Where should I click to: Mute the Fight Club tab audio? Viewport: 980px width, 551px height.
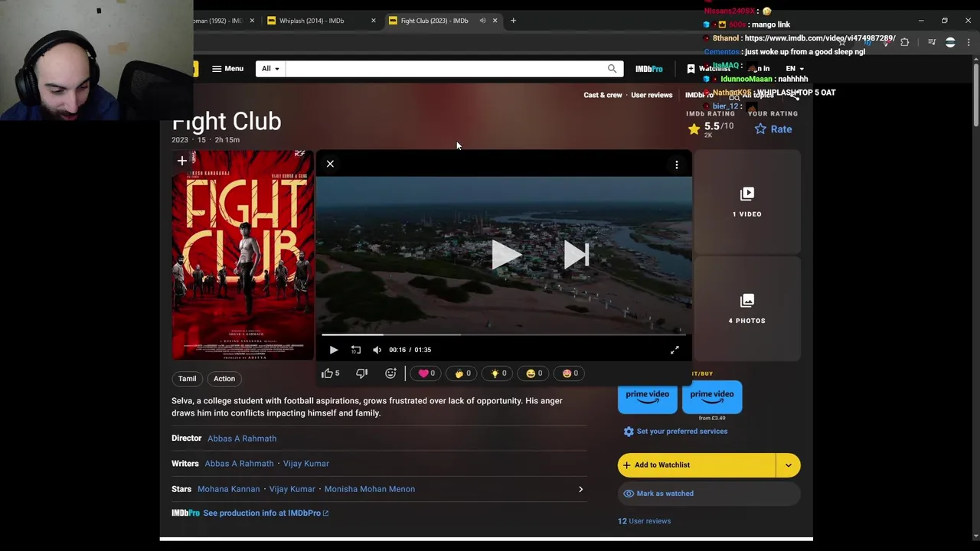[482, 21]
